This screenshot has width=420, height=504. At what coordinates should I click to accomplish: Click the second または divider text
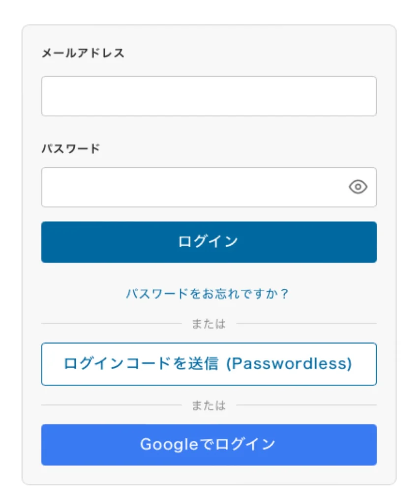pyautogui.click(x=209, y=406)
